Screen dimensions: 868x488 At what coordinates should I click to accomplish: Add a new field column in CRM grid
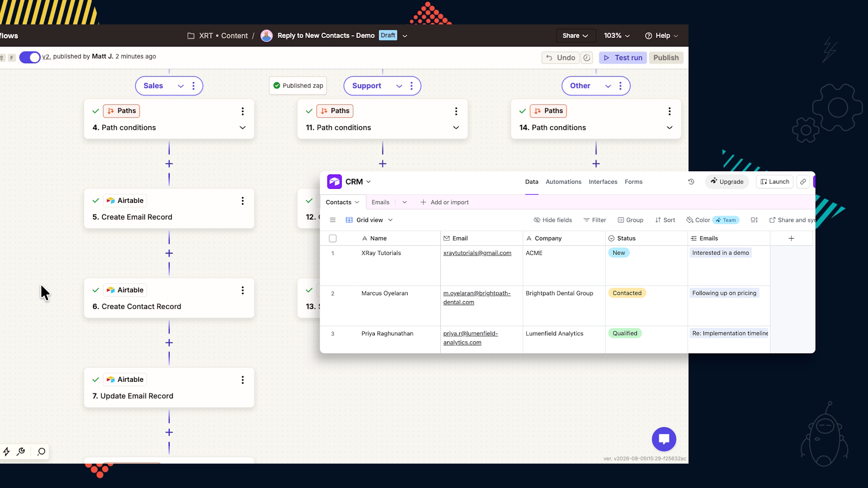pyautogui.click(x=791, y=239)
